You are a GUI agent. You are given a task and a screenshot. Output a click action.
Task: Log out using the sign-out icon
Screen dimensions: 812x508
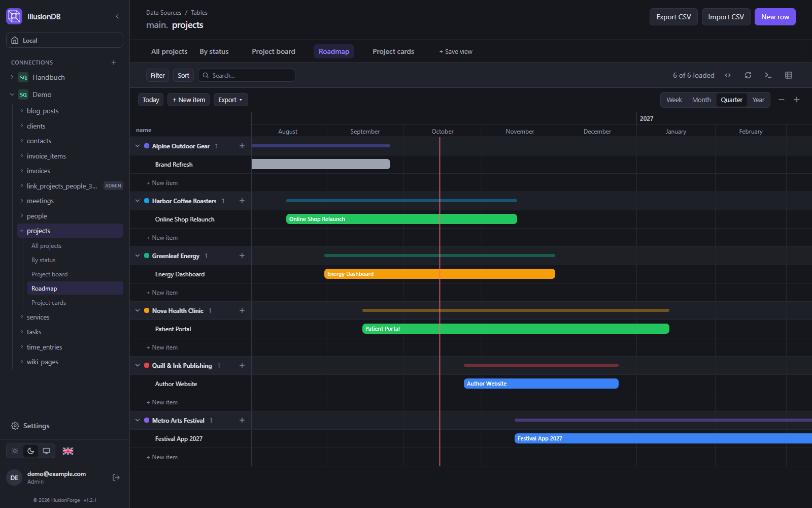pos(116,478)
